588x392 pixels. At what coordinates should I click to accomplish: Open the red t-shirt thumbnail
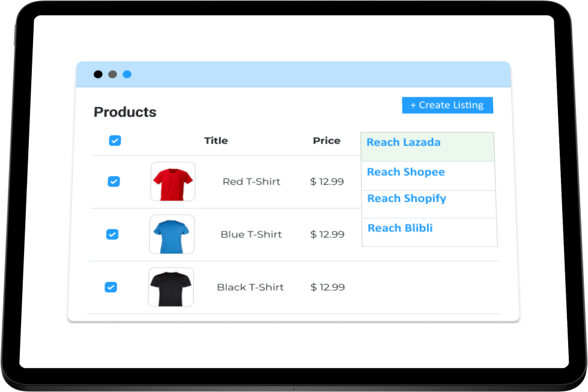pos(173,182)
